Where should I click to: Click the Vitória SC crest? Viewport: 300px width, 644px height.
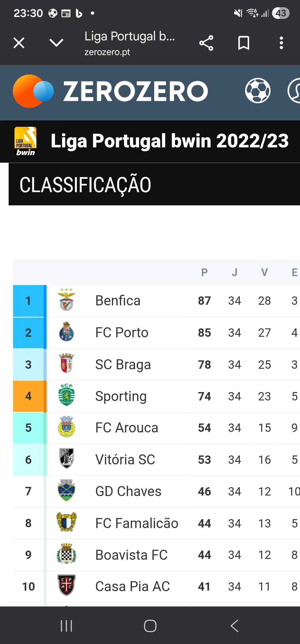pos(66,459)
